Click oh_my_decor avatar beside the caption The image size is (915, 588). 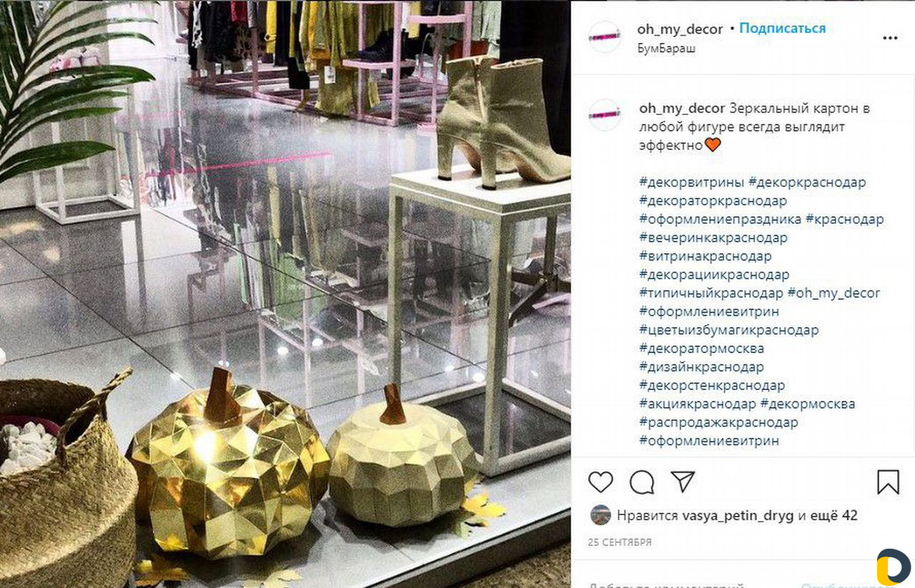click(x=605, y=114)
